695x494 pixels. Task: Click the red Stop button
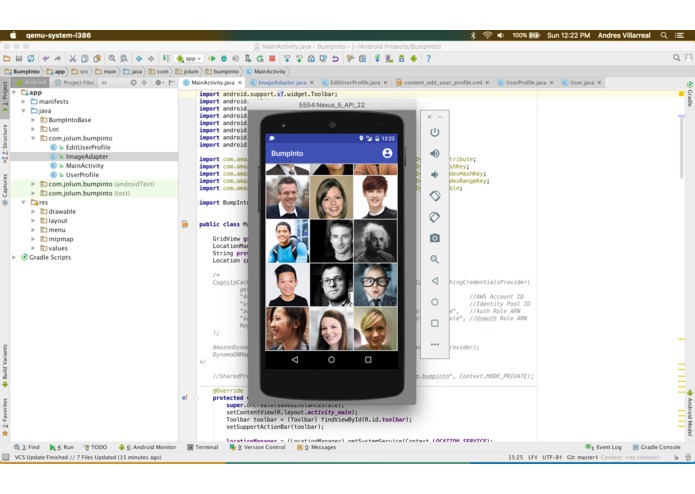click(x=272, y=58)
